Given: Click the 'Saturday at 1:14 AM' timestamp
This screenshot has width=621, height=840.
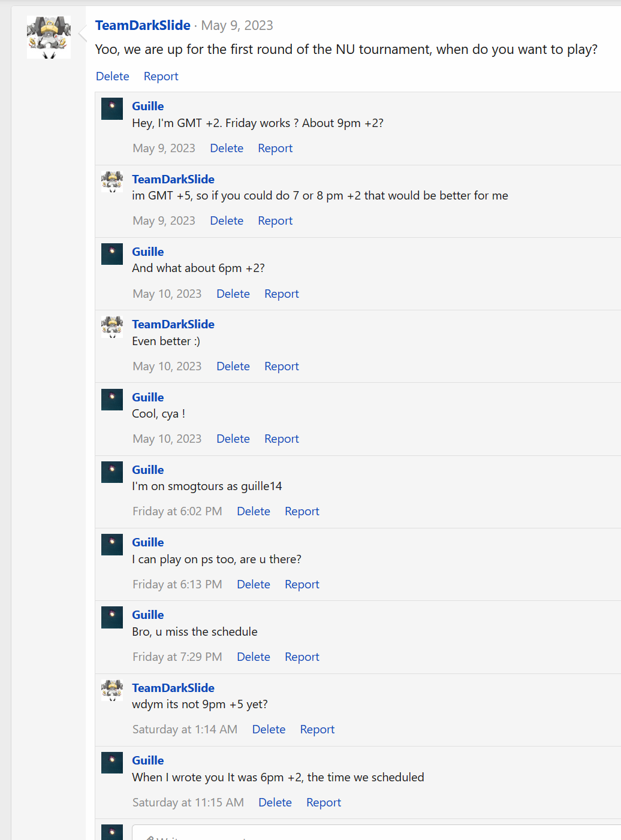Looking at the screenshot, I should pos(185,729).
